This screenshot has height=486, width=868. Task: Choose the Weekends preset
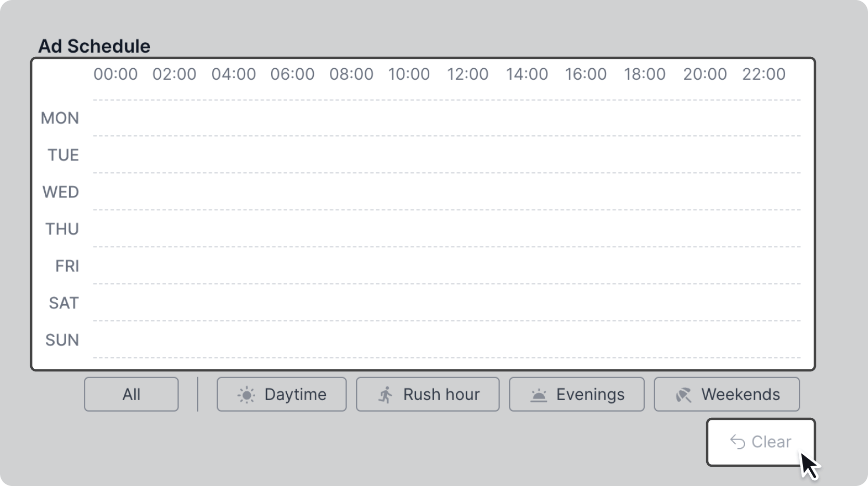(x=726, y=394)
